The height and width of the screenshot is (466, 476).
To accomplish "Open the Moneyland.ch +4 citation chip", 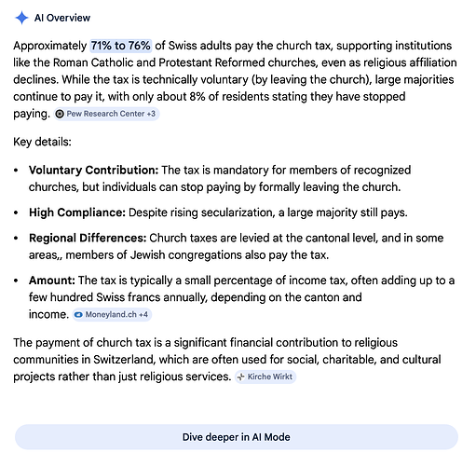I will (x=112, y=314).
